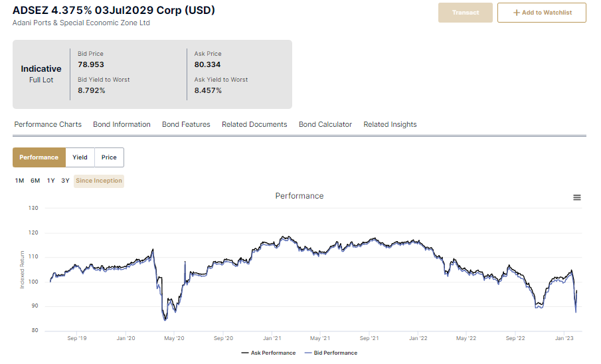Toggle Ask Performance legend series

click(269, 353)
